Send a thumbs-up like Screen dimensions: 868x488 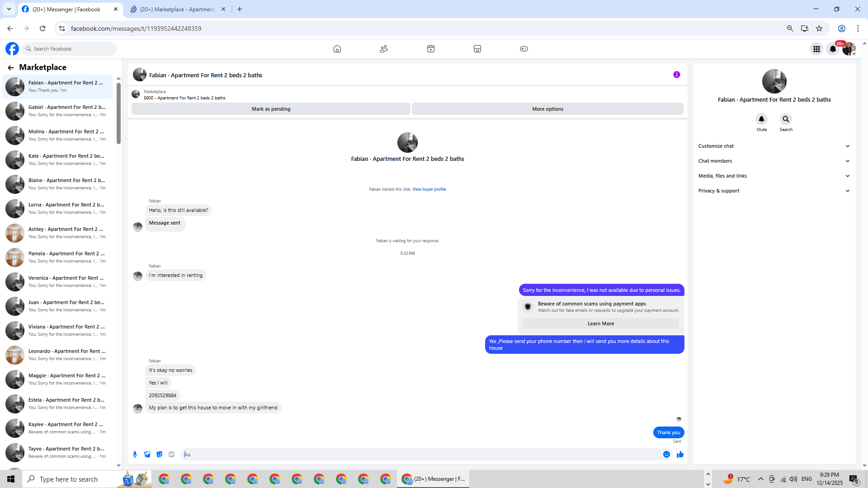coord(680,455)
